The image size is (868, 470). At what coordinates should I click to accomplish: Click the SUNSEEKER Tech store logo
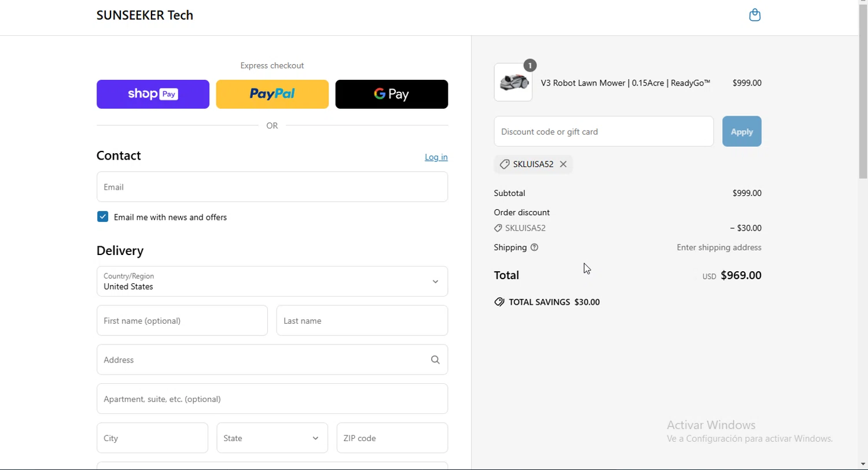click(x=145, y=16)
